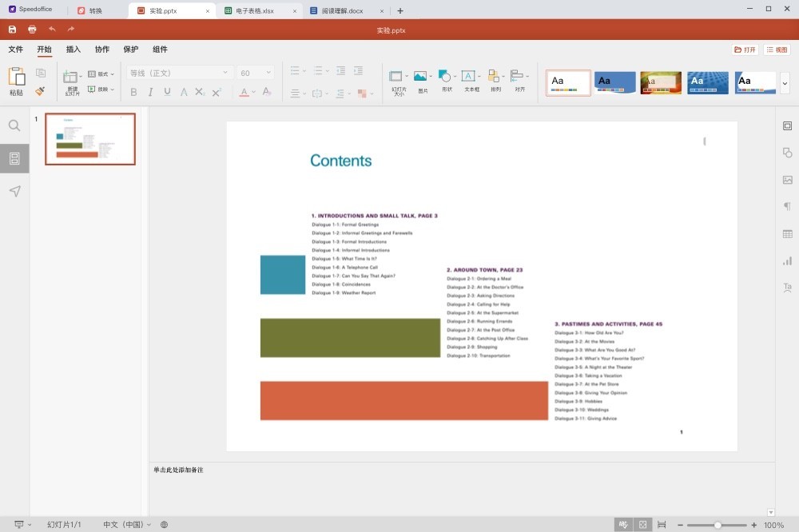Viewport: 799px width, 532px height.
Task: Open the table settings icon in right sidebar
Action: click(x=787, y=234)
